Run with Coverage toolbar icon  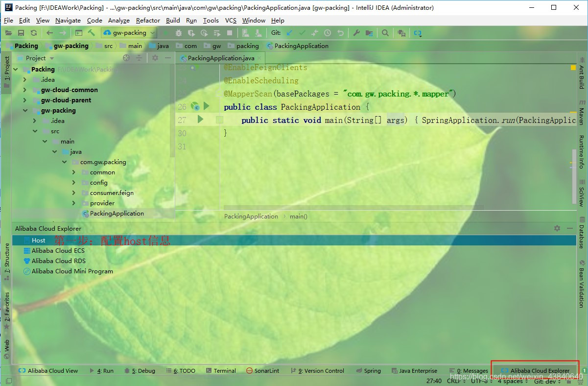[191, 33]
